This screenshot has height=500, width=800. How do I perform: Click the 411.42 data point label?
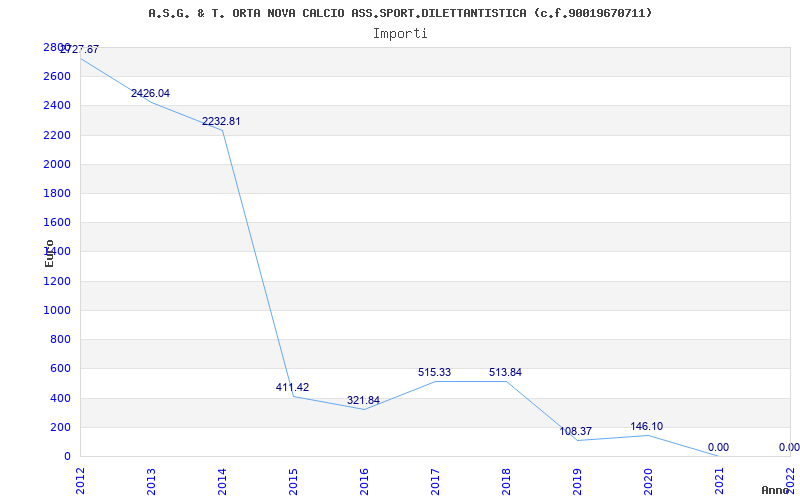292,387
